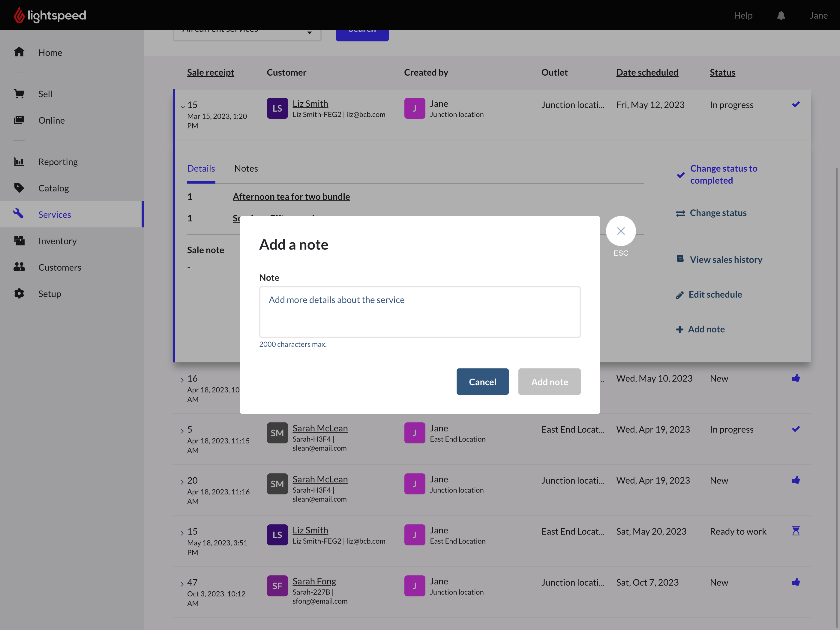Open the Jane user menu
The width and height of the screenshot is (840, 630).
coord(818,15)
